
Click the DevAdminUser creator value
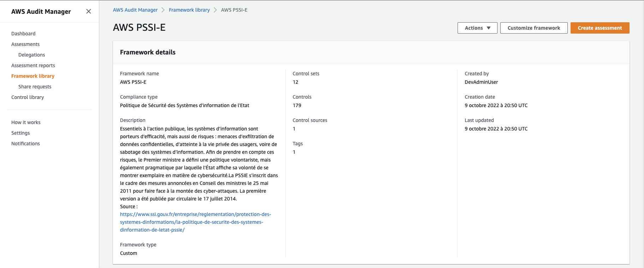point(481,82)
